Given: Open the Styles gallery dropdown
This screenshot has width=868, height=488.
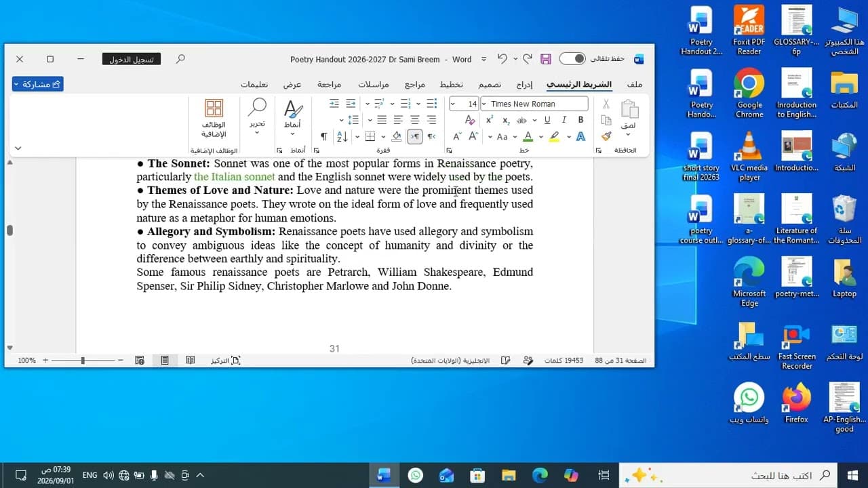Looking at the screenshot, I should click(x=293, y=134).
